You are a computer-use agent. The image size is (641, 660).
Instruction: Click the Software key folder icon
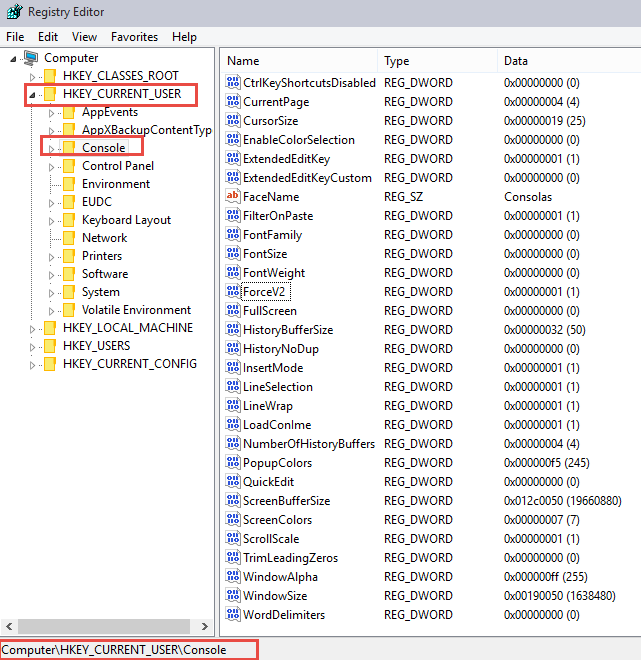69,274
